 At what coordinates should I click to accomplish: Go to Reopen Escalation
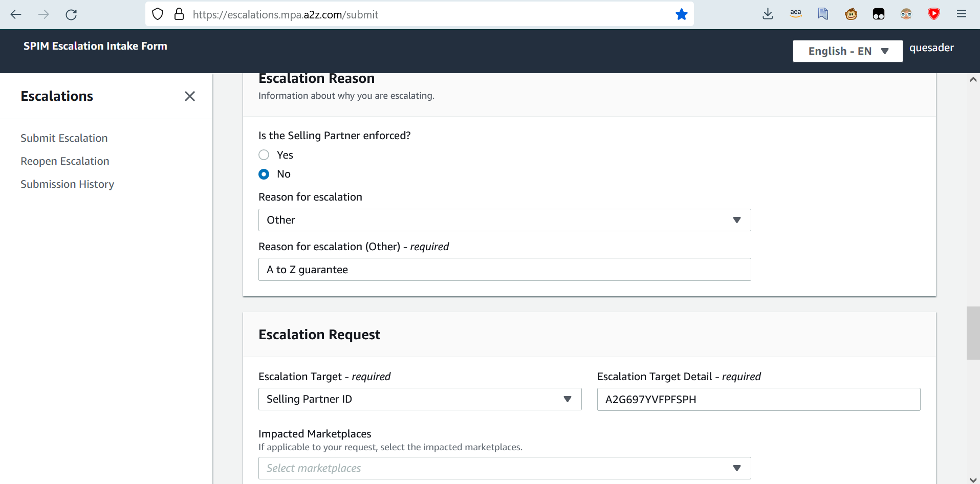[65, 161]
